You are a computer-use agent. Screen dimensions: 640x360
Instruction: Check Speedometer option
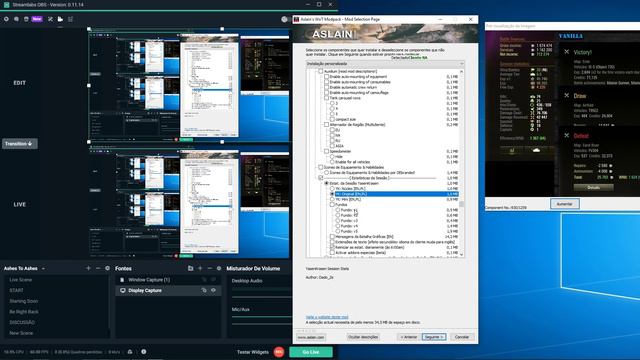(326, 151)
